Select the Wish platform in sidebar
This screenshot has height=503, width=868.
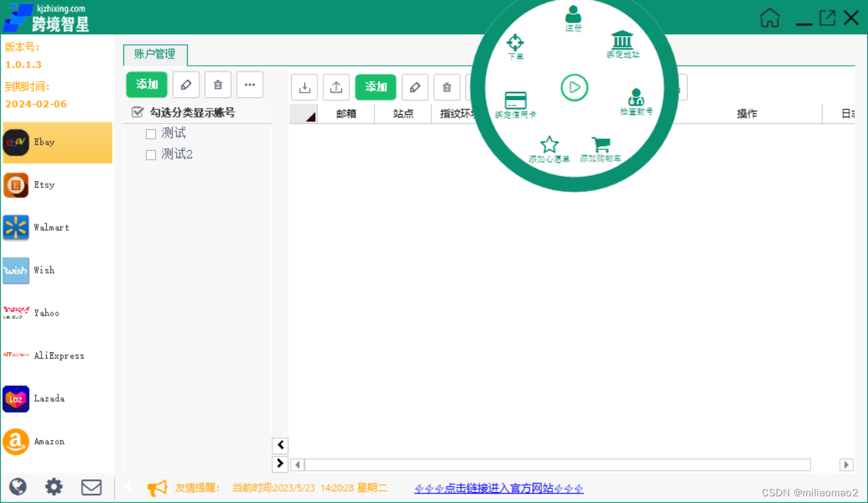point(57,270)
